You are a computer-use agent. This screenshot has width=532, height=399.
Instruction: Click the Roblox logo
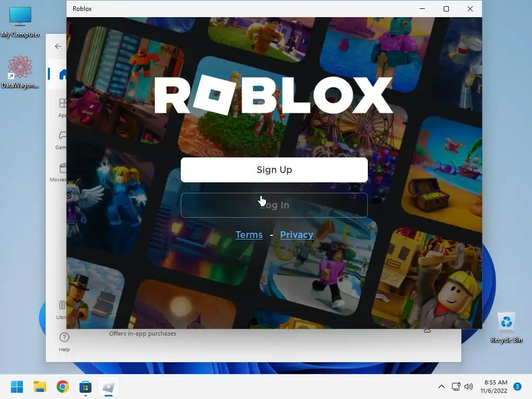point(273,95)
